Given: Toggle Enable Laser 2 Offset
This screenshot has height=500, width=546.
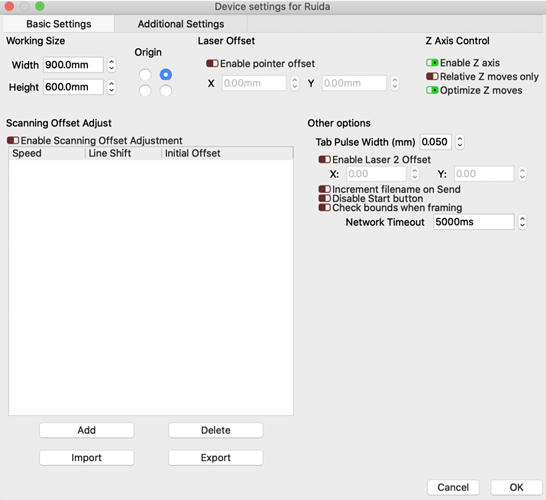Looking at the screenshot, I should [x=325, y=159].
